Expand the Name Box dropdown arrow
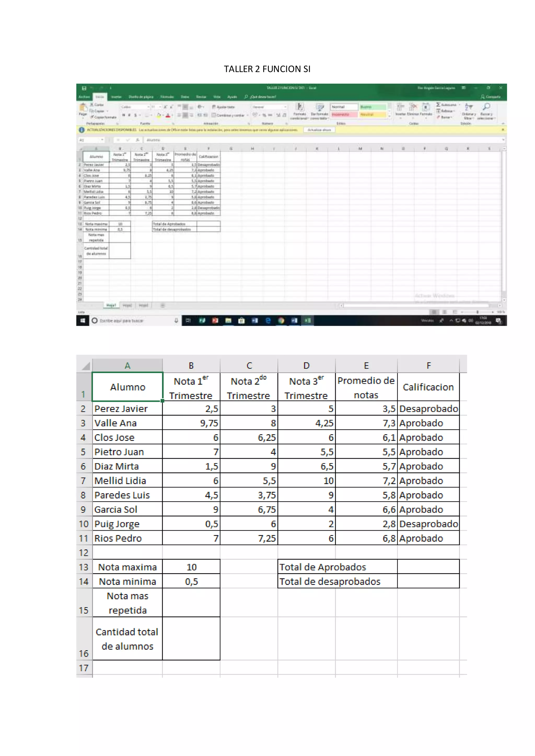The image size is (535, 756). (x=102, y=140)
